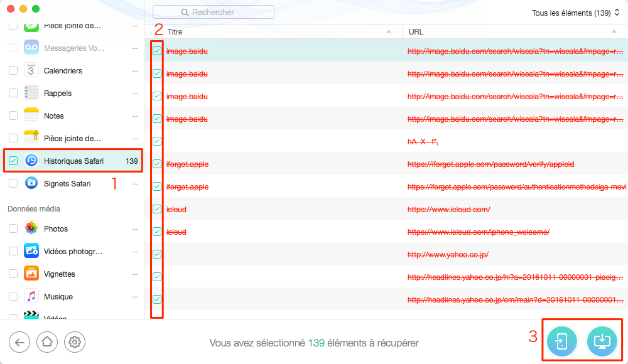Select the headlines.yahoo.co.jp/cm/main URL
Viewport: 628px width, 364px height.
coord(515,299)
